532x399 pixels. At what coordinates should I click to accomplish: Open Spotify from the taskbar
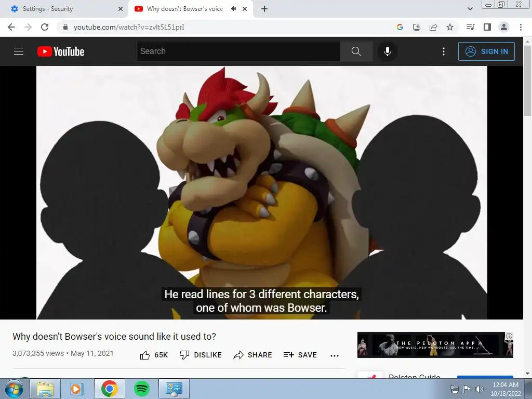141,389
